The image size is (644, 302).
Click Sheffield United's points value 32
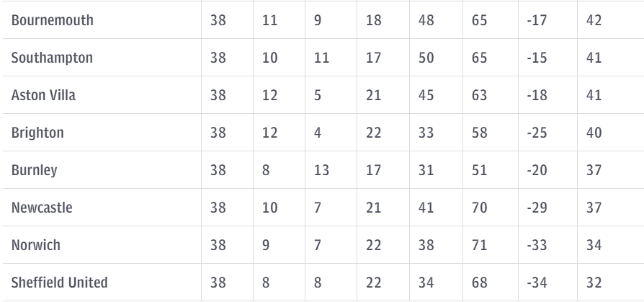point(594,283)
